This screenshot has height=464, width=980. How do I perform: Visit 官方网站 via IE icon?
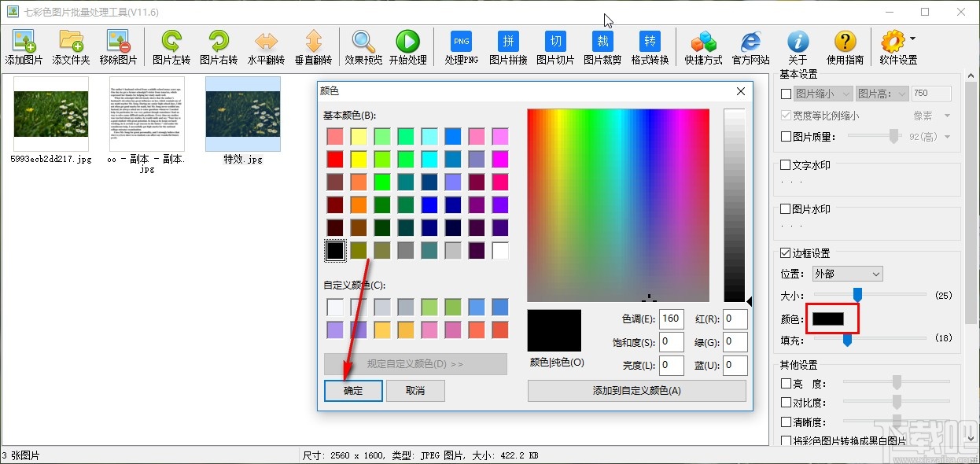[x=751, y=47]
